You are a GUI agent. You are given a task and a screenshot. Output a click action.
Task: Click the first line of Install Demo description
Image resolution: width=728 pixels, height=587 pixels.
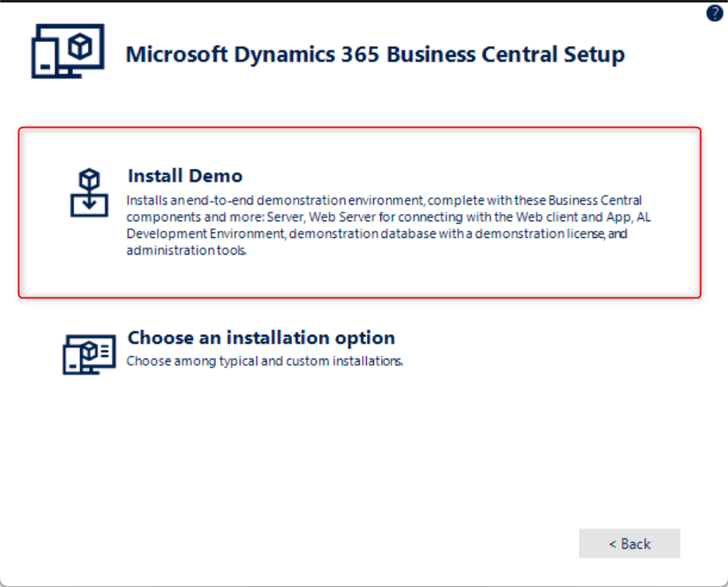[384, 200]
